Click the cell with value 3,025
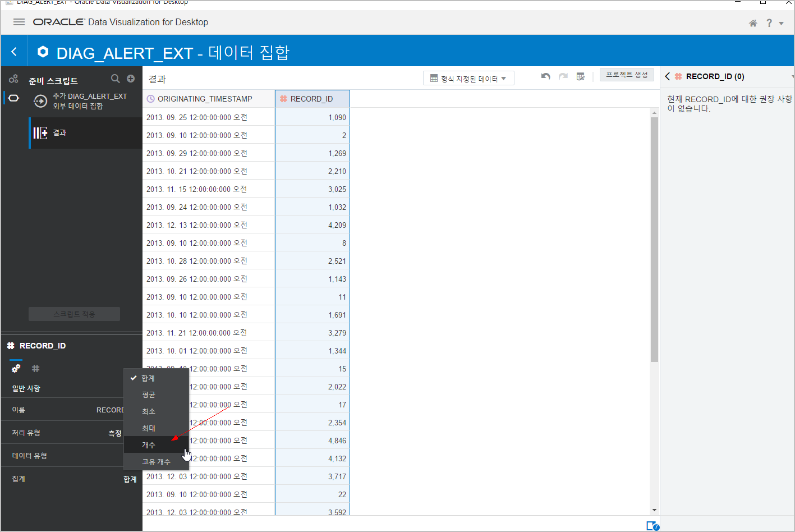795x532 pixels. (313, 189)
